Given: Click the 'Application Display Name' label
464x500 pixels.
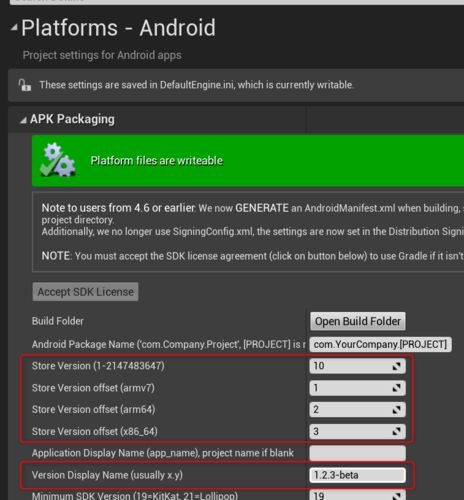Looking at the screenshot, I should click(x=163, y=453).
